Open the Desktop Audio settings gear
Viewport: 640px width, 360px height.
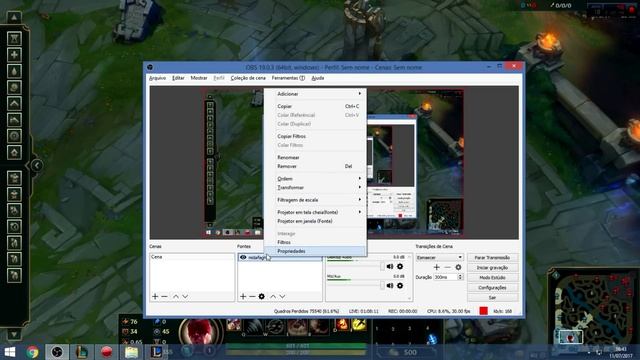point(400,267)
